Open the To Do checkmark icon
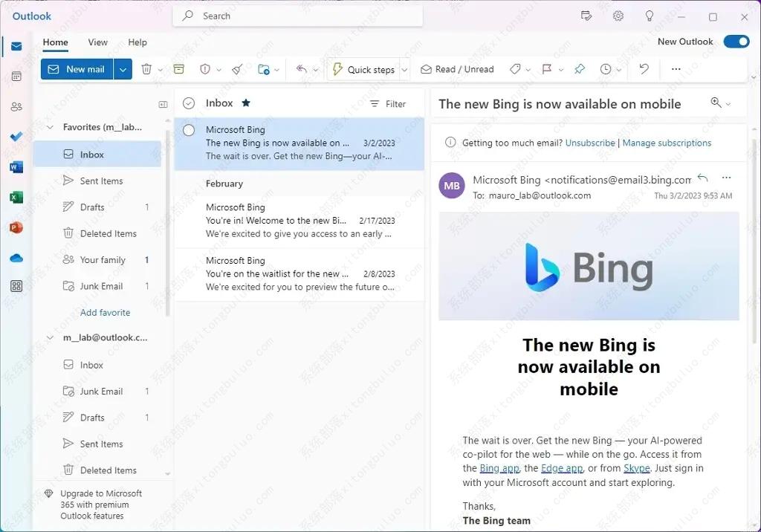Image resolution: width=761 pixels, height=532 pixels. [x=16, y=137]
